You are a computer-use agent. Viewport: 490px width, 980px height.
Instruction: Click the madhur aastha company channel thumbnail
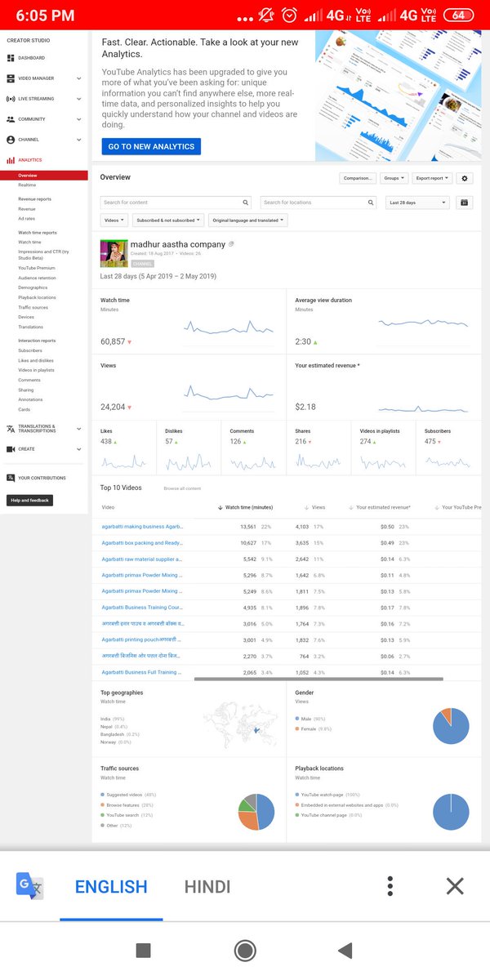tap(114, 253)
